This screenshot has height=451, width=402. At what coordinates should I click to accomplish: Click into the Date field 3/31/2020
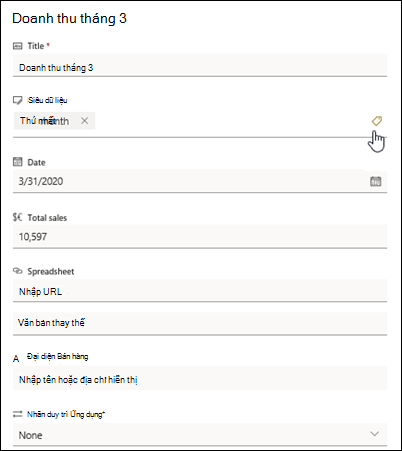188,181
